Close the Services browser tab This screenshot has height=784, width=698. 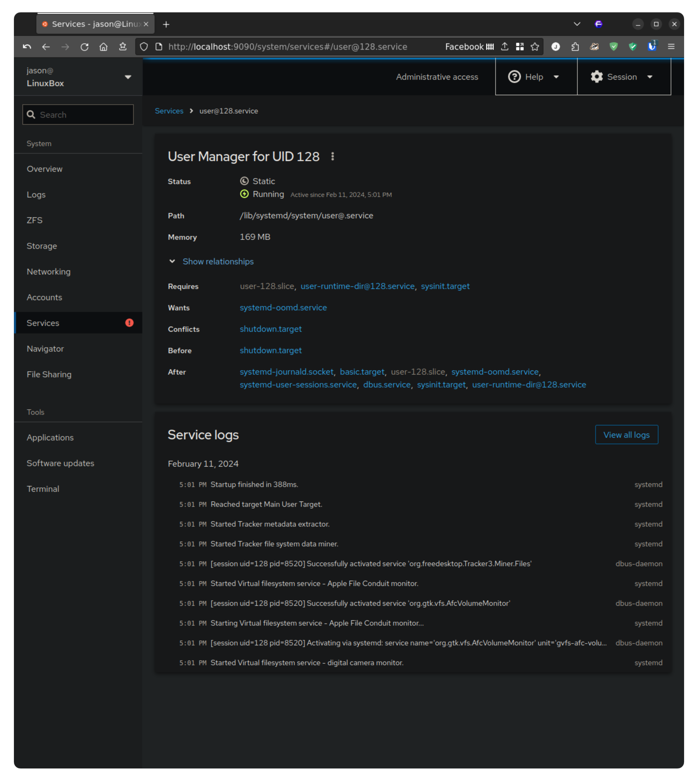click(x=146, y=24)
